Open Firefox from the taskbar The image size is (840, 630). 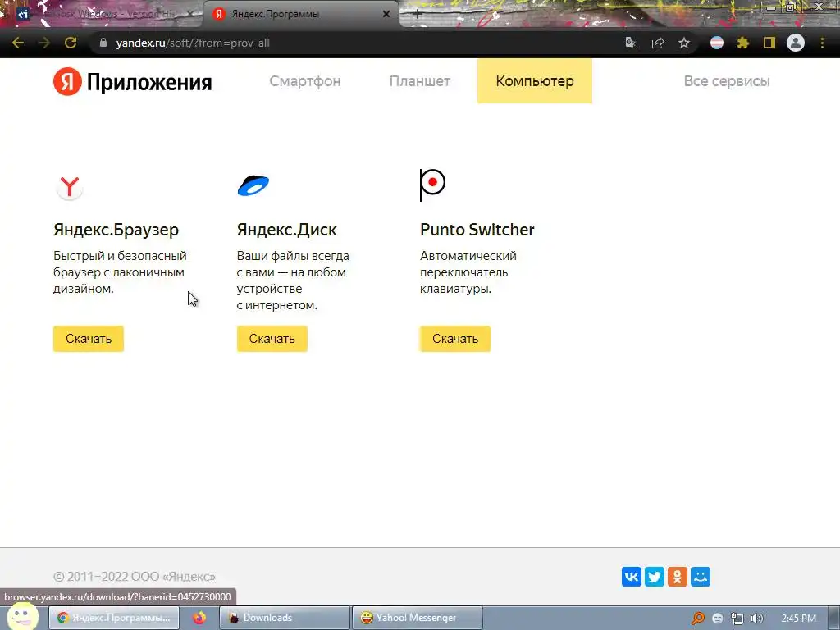(x=199, y=618)
